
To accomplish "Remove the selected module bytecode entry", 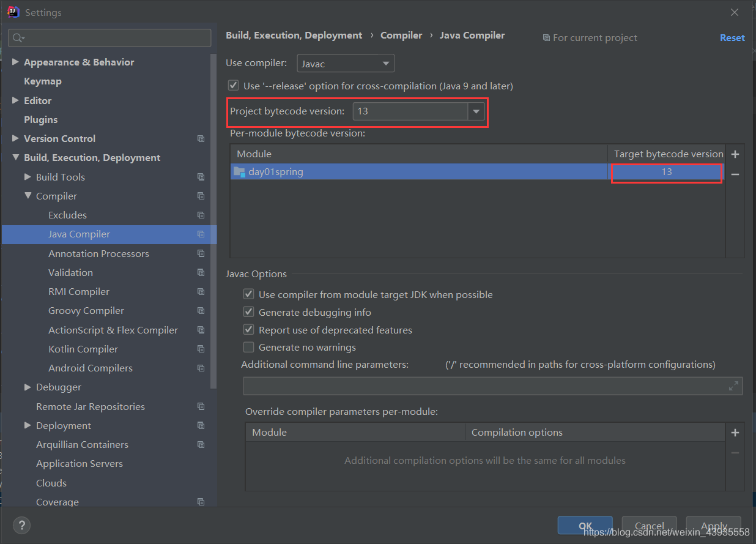I will click(x=735, y=174).
